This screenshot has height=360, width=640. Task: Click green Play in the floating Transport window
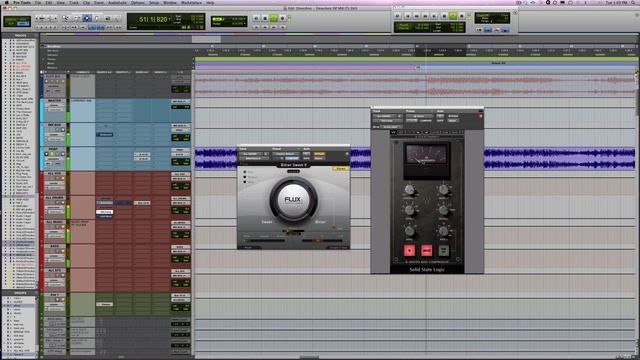tap(453, 16)
